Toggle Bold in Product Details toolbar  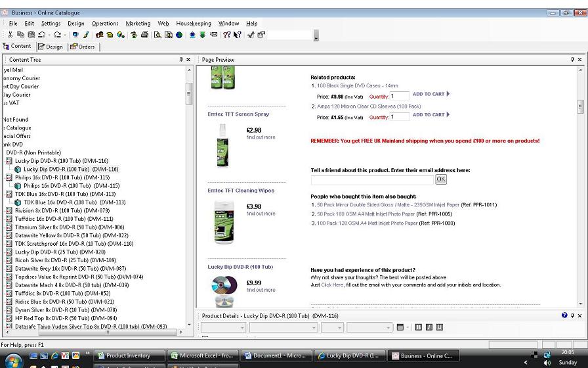419,327
